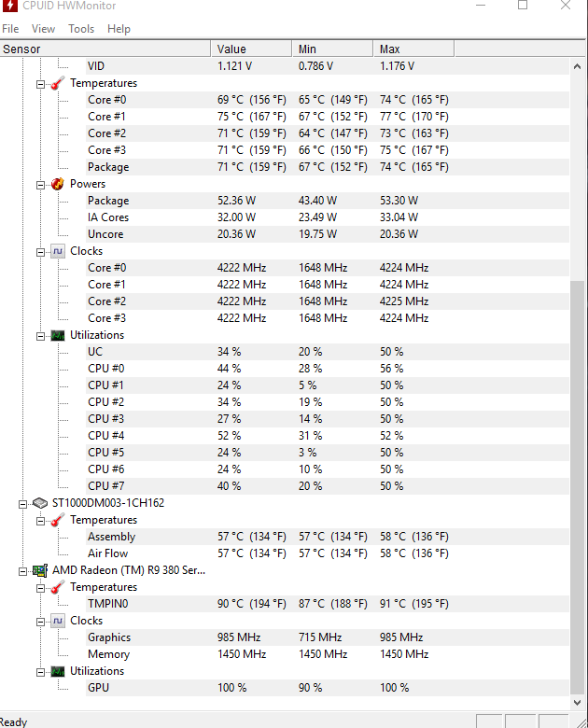Click the GPU Clocks waveform icon

[x=58, y=622]
